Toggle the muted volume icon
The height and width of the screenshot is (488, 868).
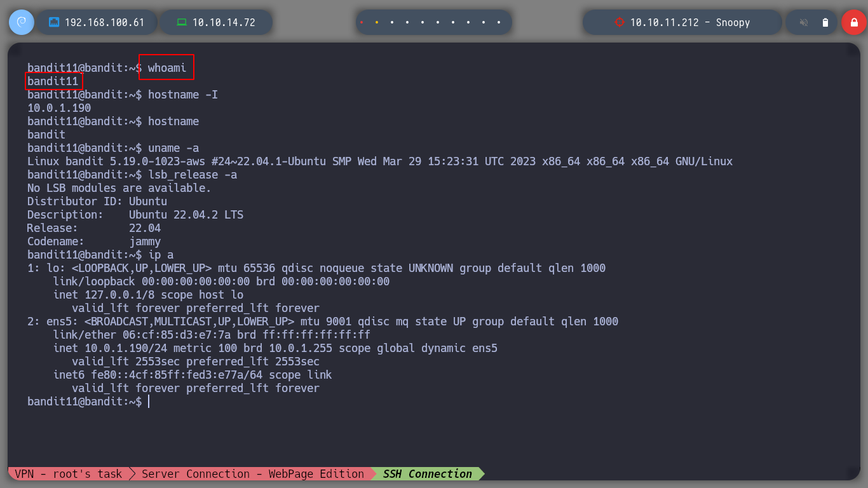[x=803, y=22]
